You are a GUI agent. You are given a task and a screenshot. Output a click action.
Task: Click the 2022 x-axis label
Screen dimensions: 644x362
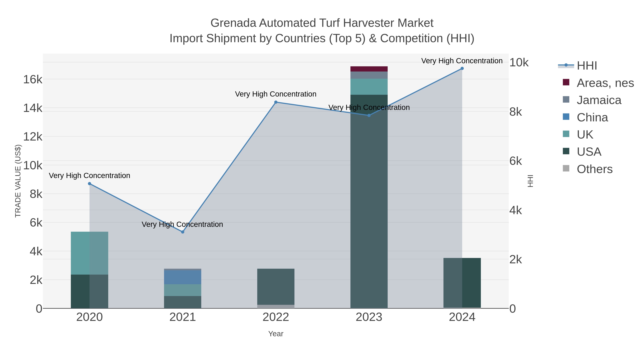tap(276, 317)
